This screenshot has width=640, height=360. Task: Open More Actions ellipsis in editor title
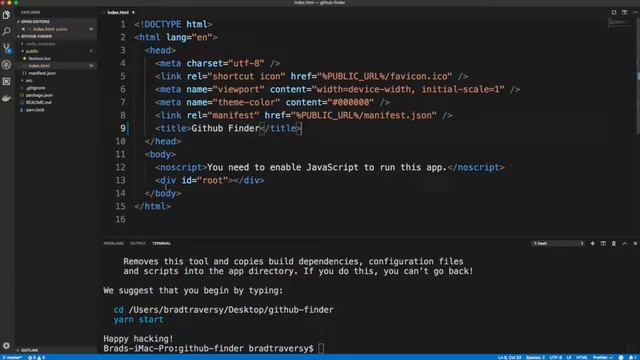coord(635,12)
